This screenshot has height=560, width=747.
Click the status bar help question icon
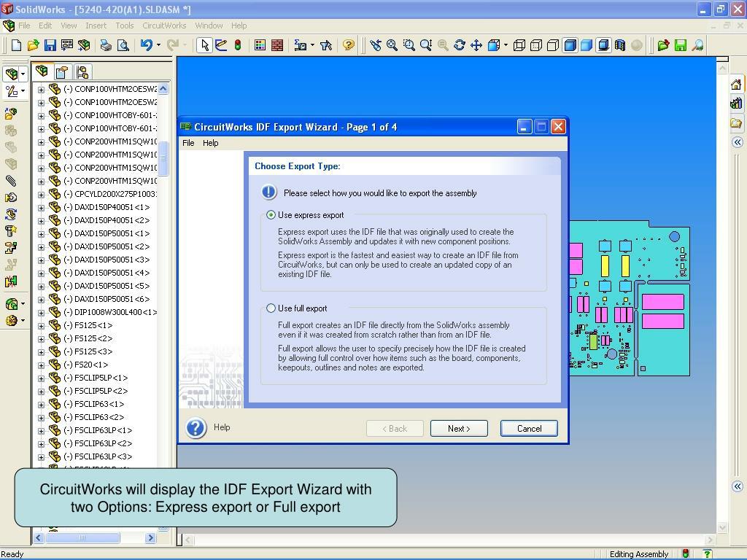[708, 554]
